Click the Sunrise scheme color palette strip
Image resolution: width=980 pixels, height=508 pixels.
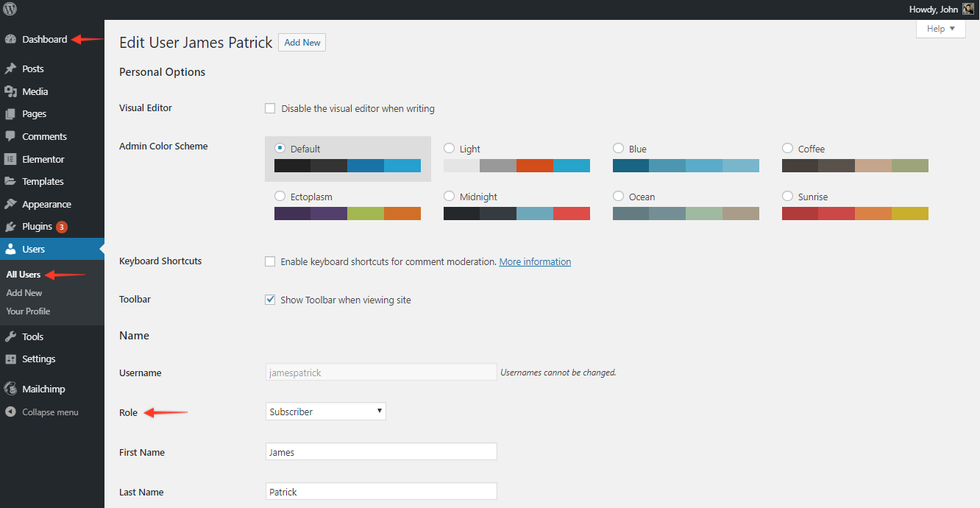click(854, 214)
